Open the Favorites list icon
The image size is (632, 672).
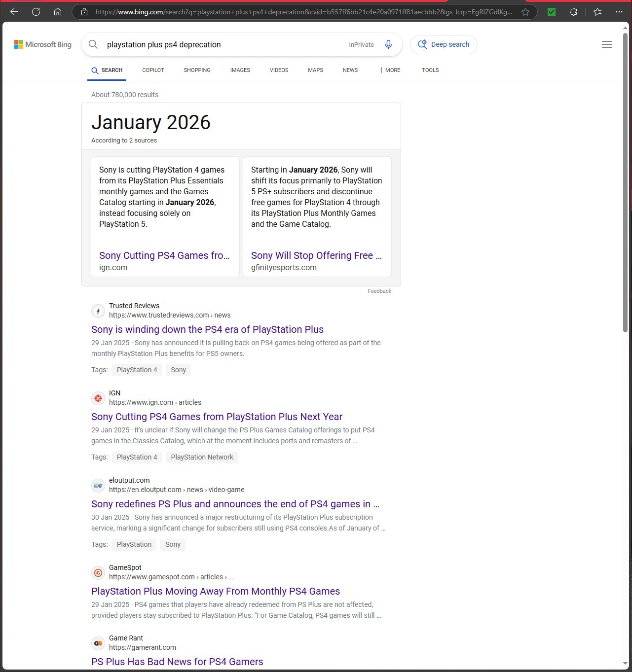(x=597, y=12)
